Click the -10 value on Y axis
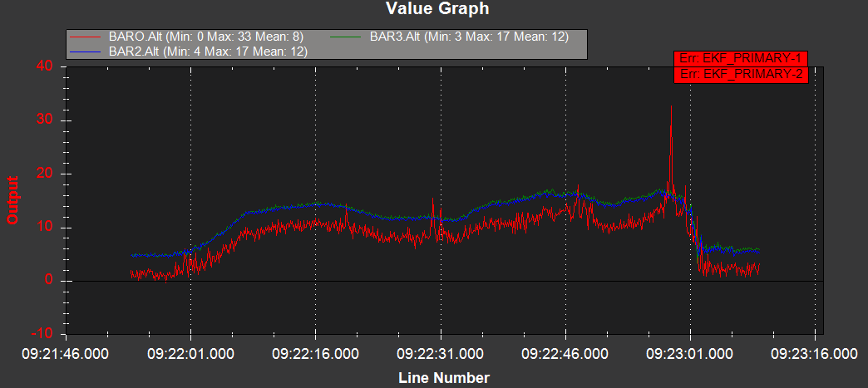Viewport: 868px width, 388px height. [x=42, y=335]
